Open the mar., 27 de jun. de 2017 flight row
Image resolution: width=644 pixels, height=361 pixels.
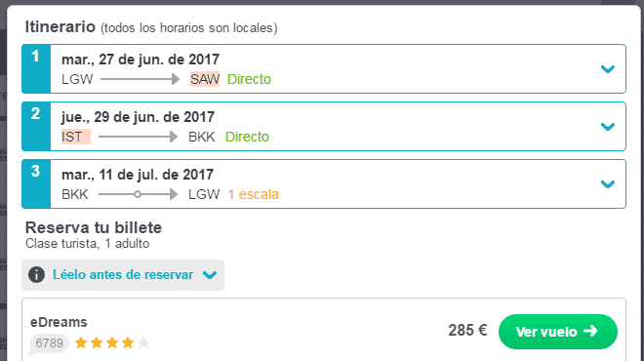(x=324, y=69)
